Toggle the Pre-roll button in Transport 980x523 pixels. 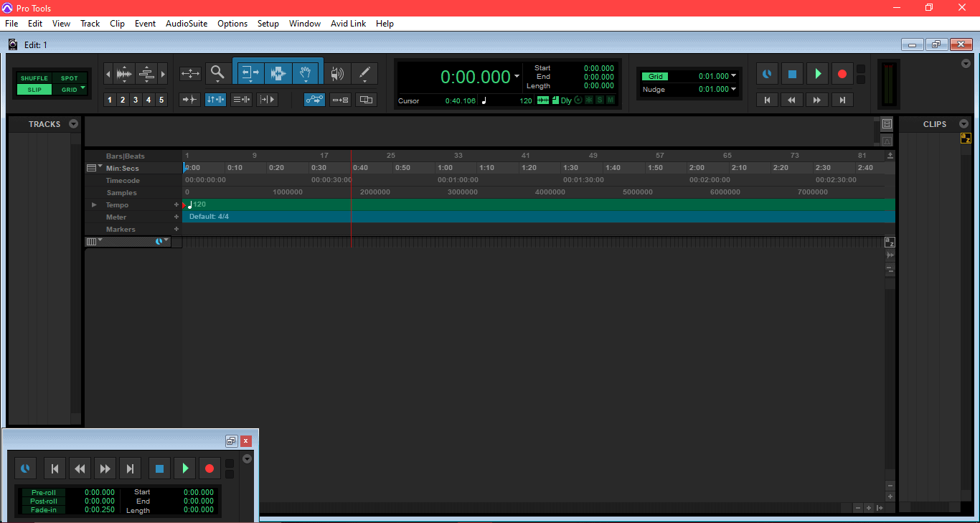pos(43,493)
